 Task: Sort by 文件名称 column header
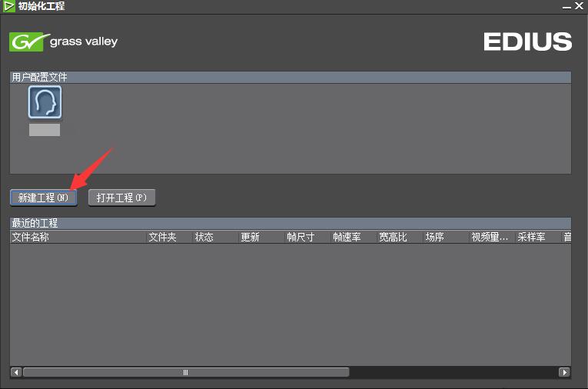(78, 237)
